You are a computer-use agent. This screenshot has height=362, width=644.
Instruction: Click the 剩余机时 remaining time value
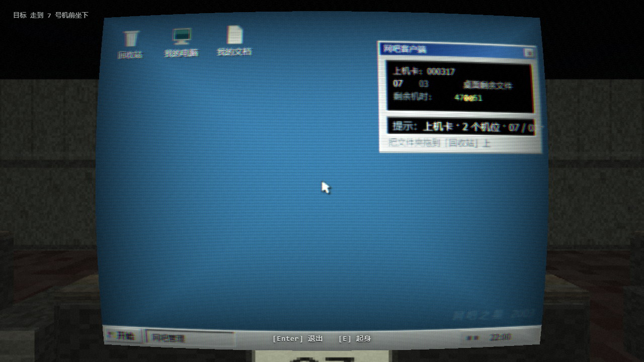pos(468,98)
